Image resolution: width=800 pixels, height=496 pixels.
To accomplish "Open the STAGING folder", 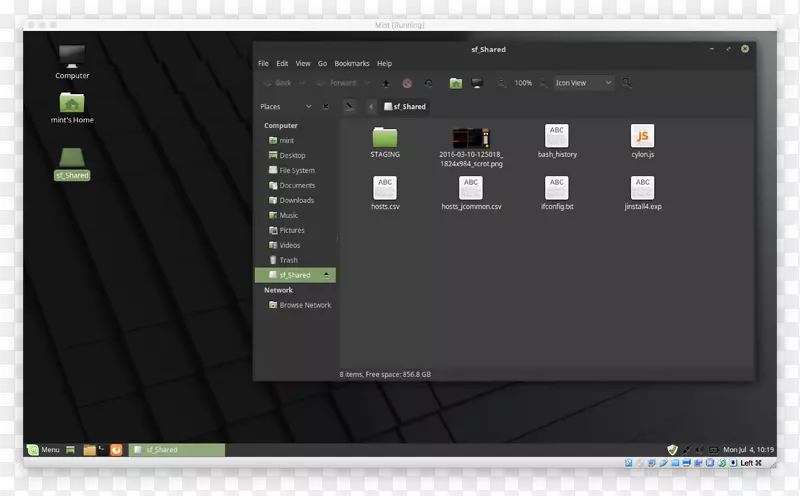I will coord(385,137).
